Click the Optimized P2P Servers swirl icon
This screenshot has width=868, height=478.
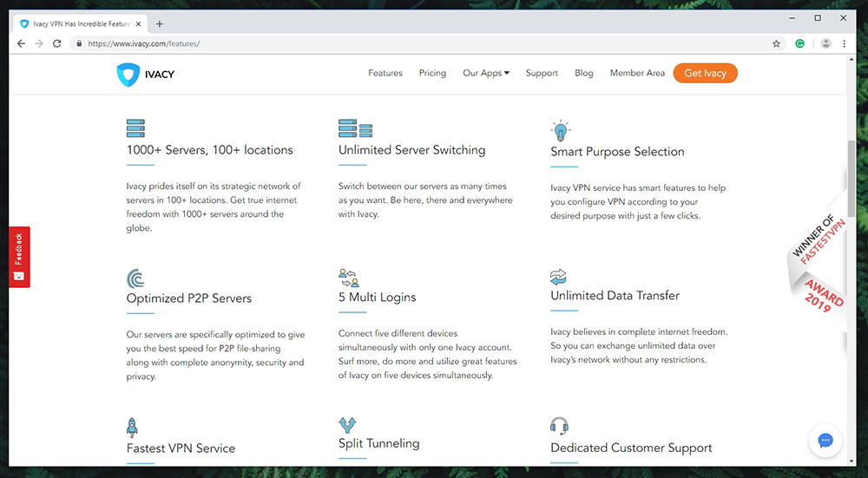tap(135, 278)
